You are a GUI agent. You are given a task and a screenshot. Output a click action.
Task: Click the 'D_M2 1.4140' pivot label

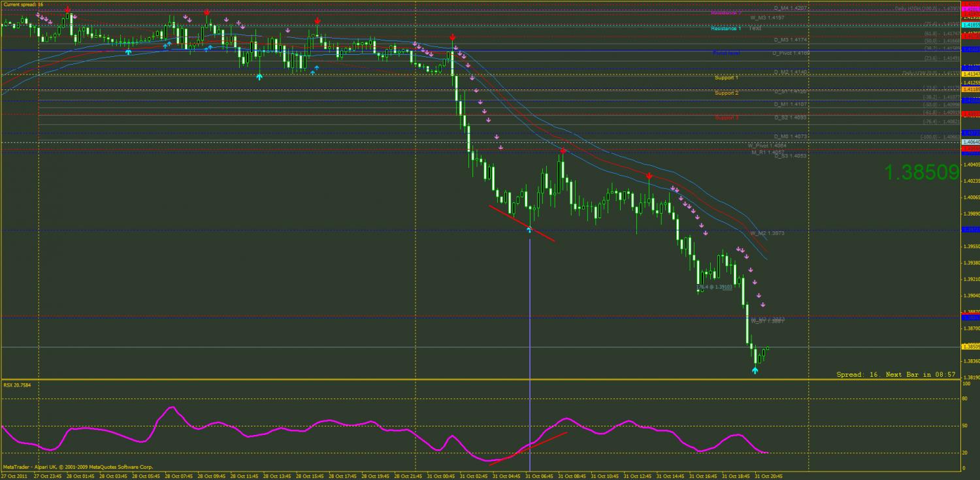(x=792, y=72)
